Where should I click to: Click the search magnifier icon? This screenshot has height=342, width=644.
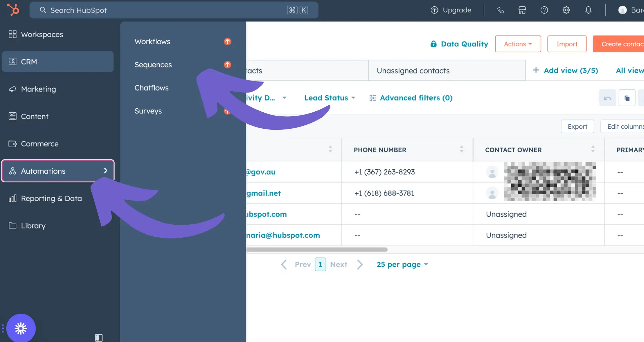coord(43,10)
